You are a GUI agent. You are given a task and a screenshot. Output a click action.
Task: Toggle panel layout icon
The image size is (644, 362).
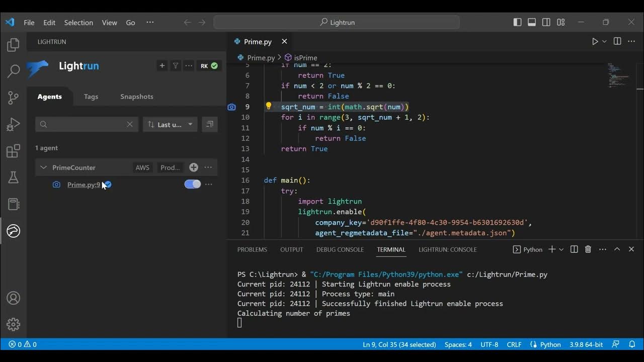pyautogui.click(x=532, y=22)
